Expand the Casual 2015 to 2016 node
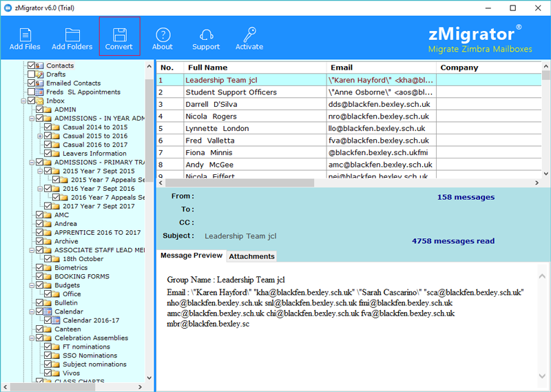This screenshot has height=392, width=551. click(x=40, y=136)
